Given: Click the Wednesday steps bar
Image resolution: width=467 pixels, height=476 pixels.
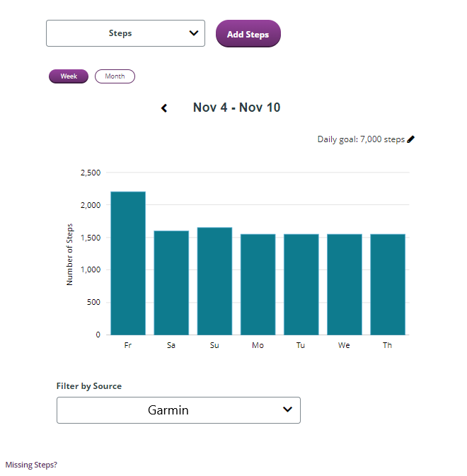Looking at the screenshot, I should [x=345, y=284].
